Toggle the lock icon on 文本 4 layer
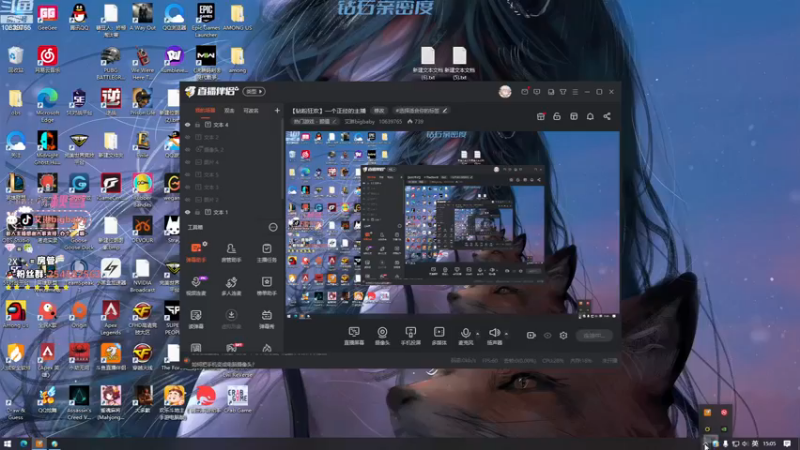The width and height of the screenshot is (800, 450). tap(197, 124)
